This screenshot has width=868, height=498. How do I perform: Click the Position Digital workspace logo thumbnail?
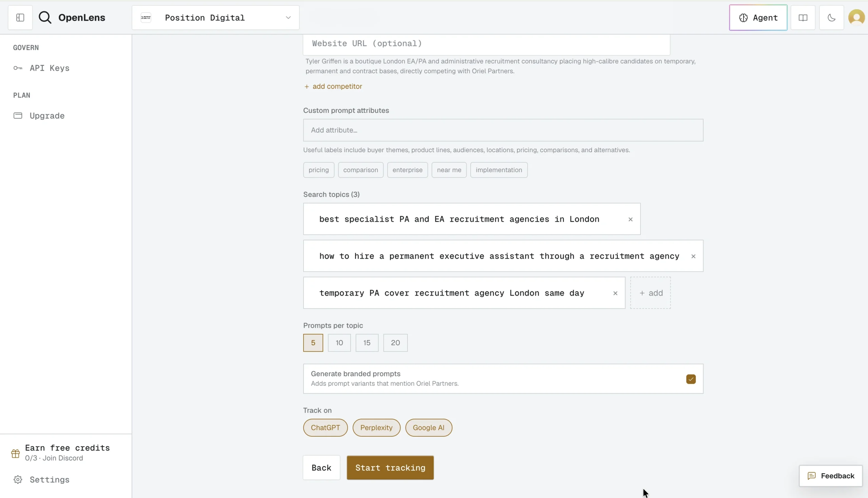(x=146, y=17)
